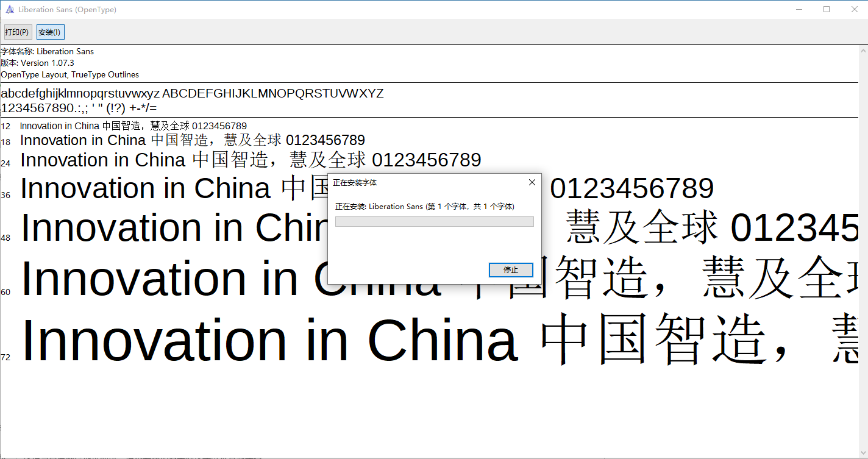This screenshot has height=459, width=868.
Task: Close the Liberation Sans font viewer window
Action: 854,9
